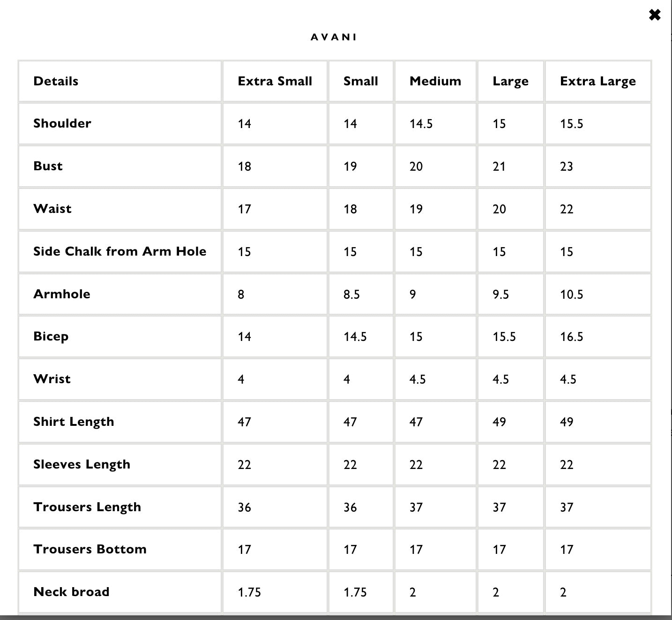Image resolution: width=672 pixels, height=620 pixels.
Task: Select the Shirt Length row label
Action: pyautogui.click(x=74, y=422)
